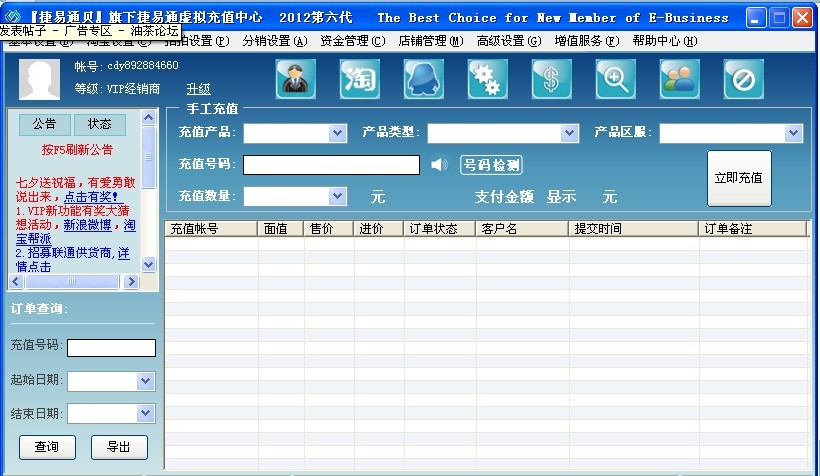Open the 结束日期 date dropdown

click(145, 414)
